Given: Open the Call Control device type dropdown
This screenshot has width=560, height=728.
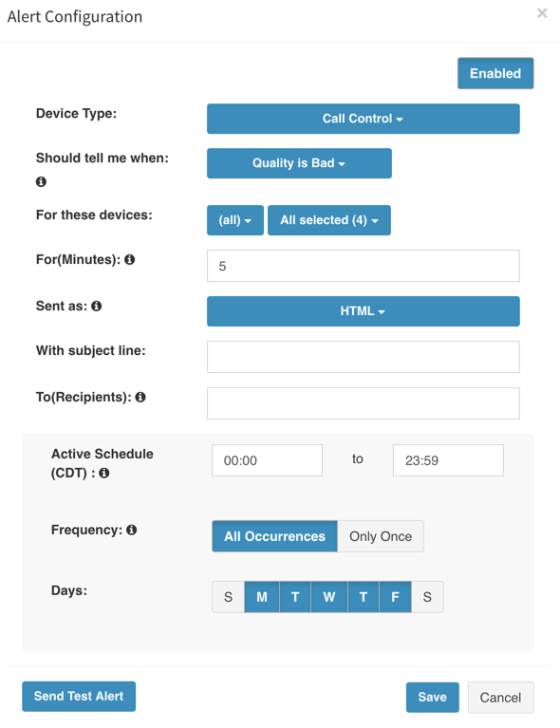Looking at the screenshot, I should click(364, 119).
